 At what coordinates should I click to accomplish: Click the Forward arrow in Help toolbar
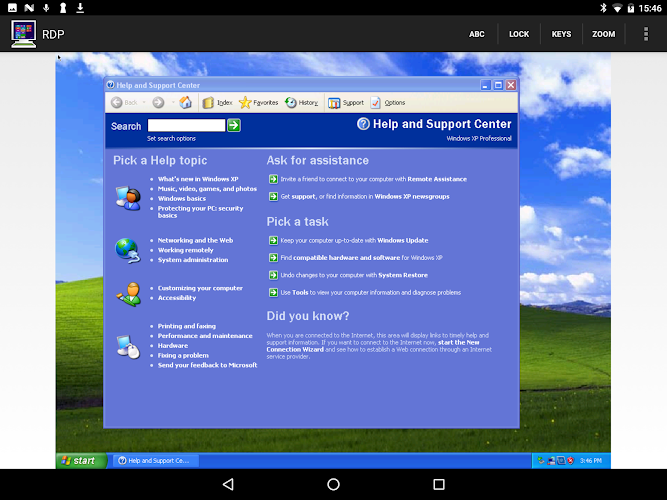click(x=158, y=103)
